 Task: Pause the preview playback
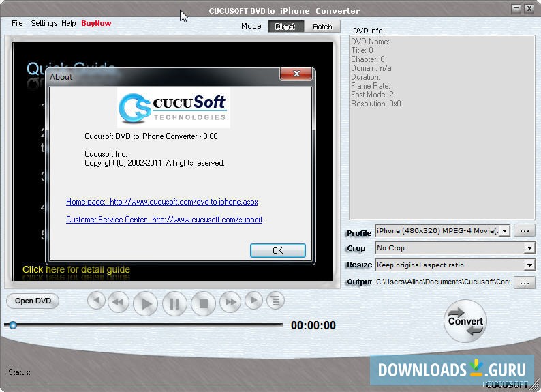pos(174,303)
